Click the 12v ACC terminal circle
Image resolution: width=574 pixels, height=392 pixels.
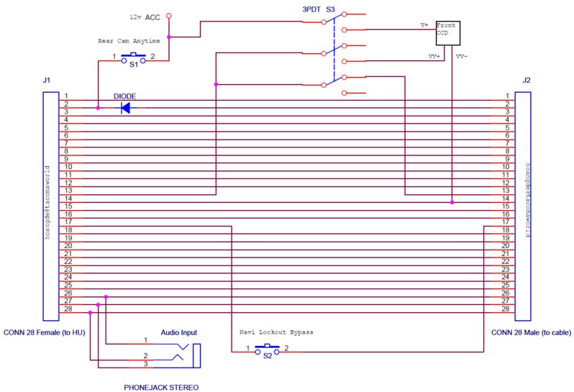pyautogui.click(x=169, y=16)
